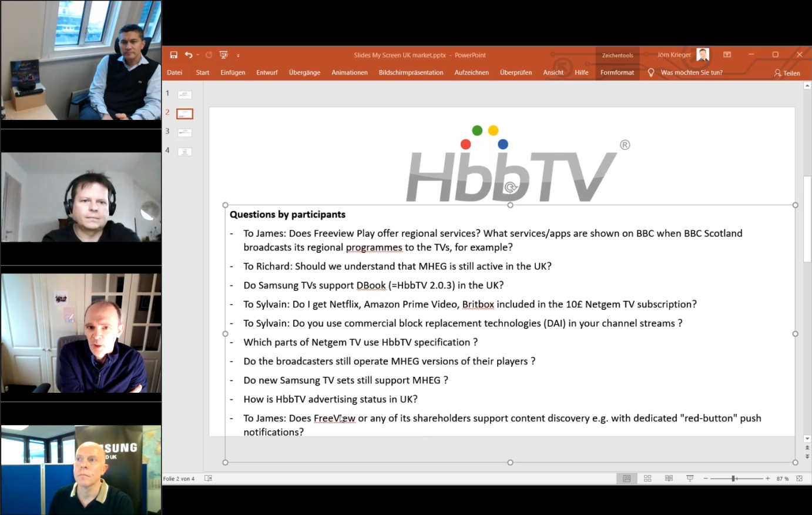Open the Tell Me search with the lightbulb

pyautogui.click(x=650, y=72)
